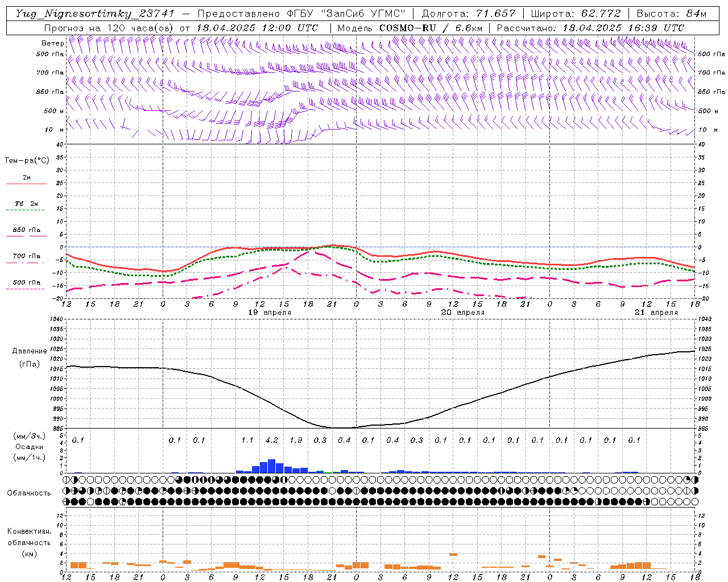Click the 10 м wind level label on left
Image resolution: width=728 pixels, height=582 pixels.
55,130
